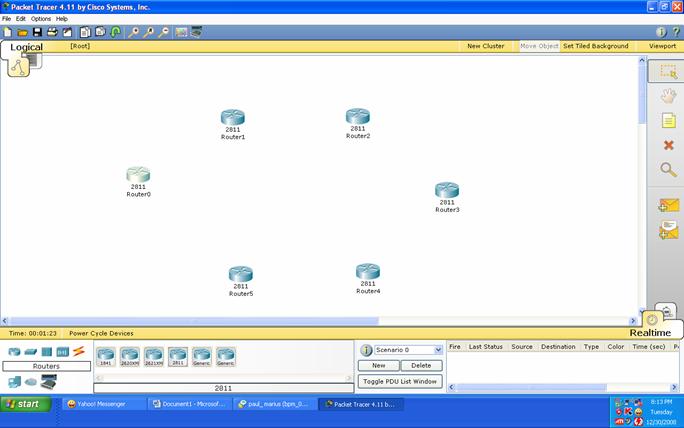Open Windows Start menu
The width and height of the screenshot is (684, 428).
[25, 404]
